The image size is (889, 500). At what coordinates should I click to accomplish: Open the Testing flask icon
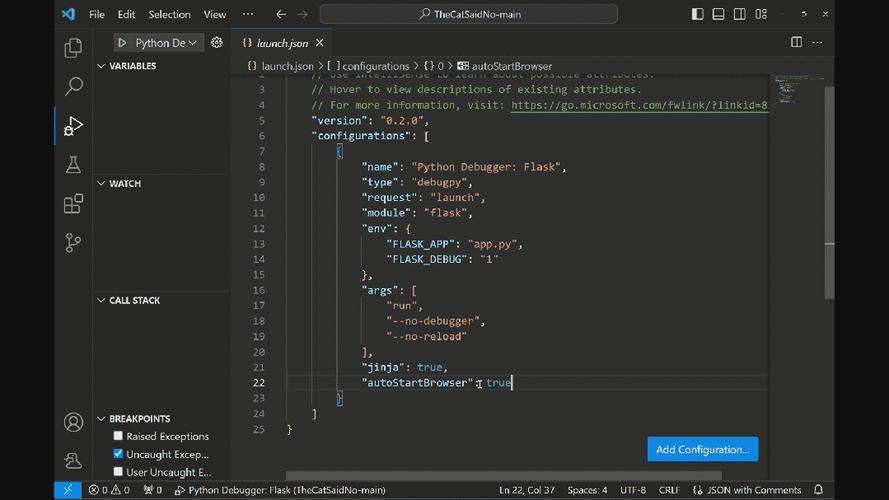click(x=73, y=164)
